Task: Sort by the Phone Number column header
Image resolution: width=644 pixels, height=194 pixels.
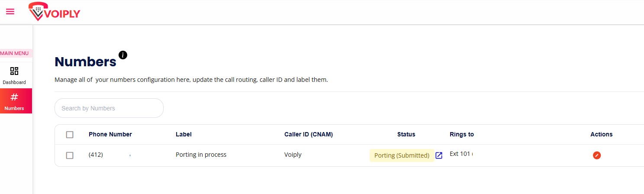Action: (110, 134)
